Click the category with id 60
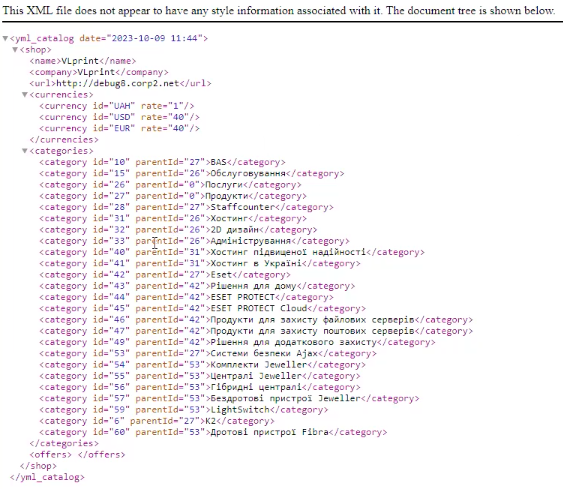 pos(213,432)
